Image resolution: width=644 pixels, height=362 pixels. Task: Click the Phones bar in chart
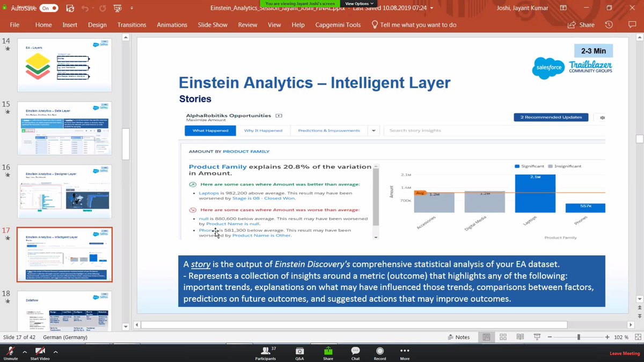585,208
